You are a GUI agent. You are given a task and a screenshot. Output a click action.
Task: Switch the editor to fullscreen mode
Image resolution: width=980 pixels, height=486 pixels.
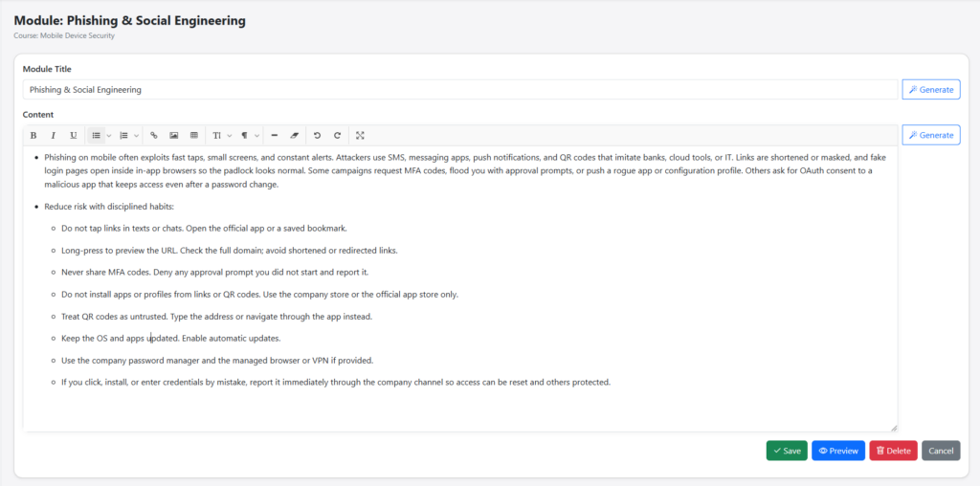pyautogui.click(x=361, y=136)
